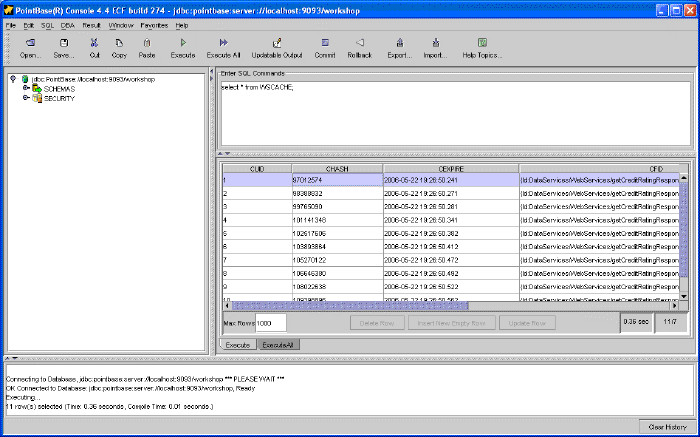
Task: Click the Copy toolbar icon
Action: tap(119, 43)
